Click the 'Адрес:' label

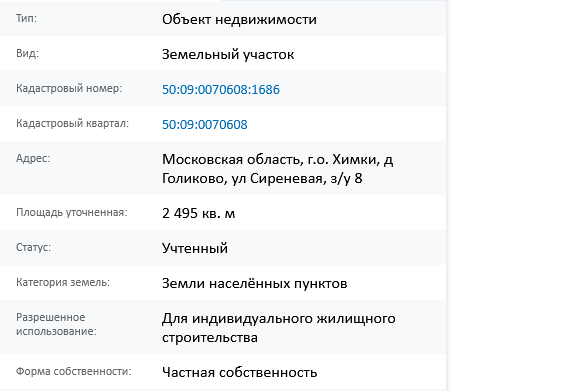(33, 158)
